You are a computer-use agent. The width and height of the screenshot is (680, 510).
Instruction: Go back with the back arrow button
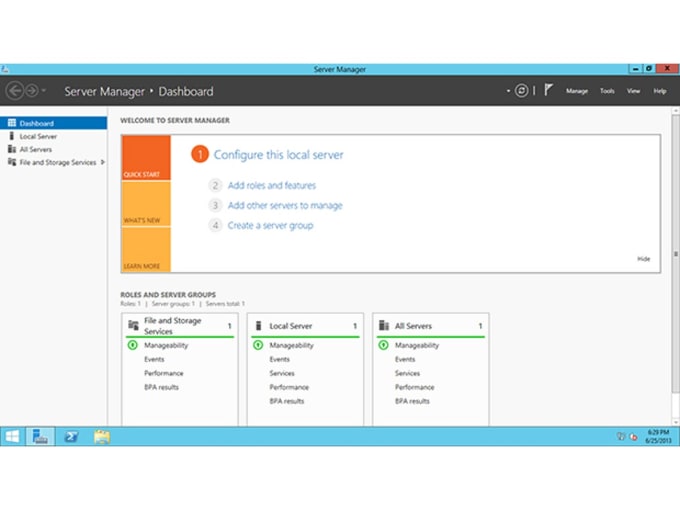tap(14, 91)
